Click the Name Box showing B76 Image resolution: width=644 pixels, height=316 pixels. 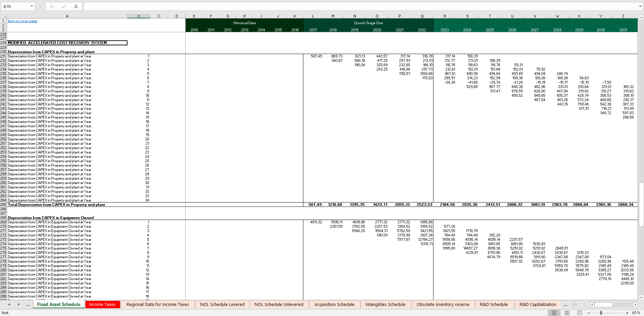[15, 6]
